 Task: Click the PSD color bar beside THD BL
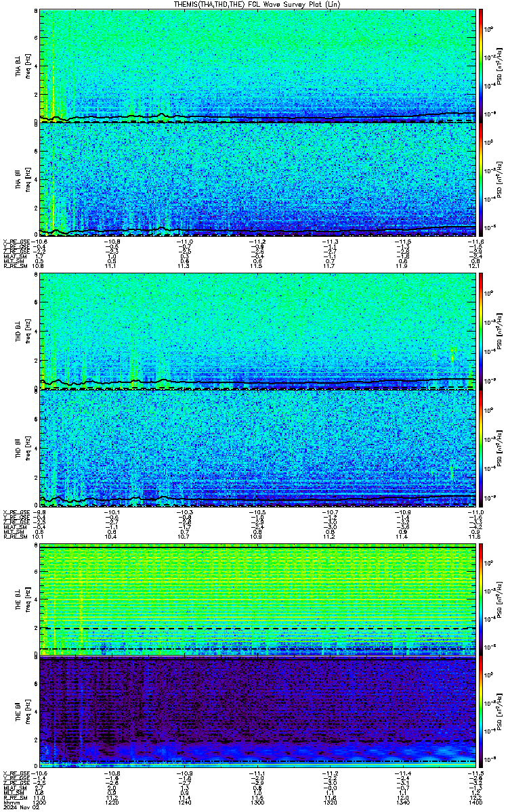click(x=481, y=332)
